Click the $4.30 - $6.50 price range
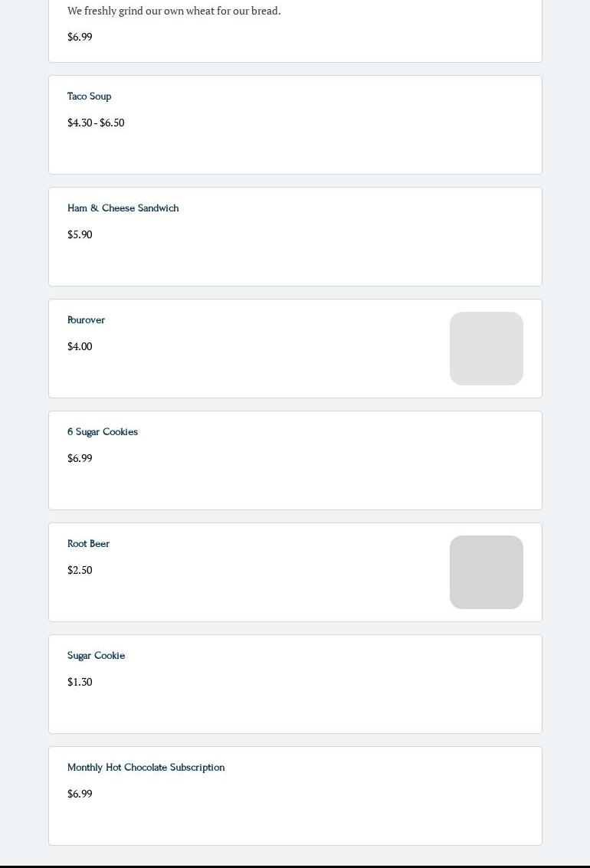Viewport: 590px width, 868px height. [x=96, y=123]
